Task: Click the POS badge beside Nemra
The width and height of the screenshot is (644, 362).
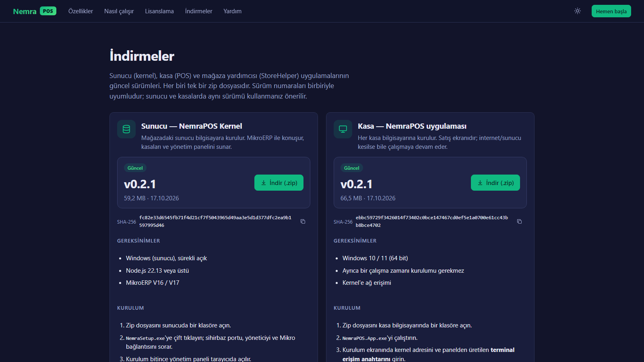Action: 48,11
